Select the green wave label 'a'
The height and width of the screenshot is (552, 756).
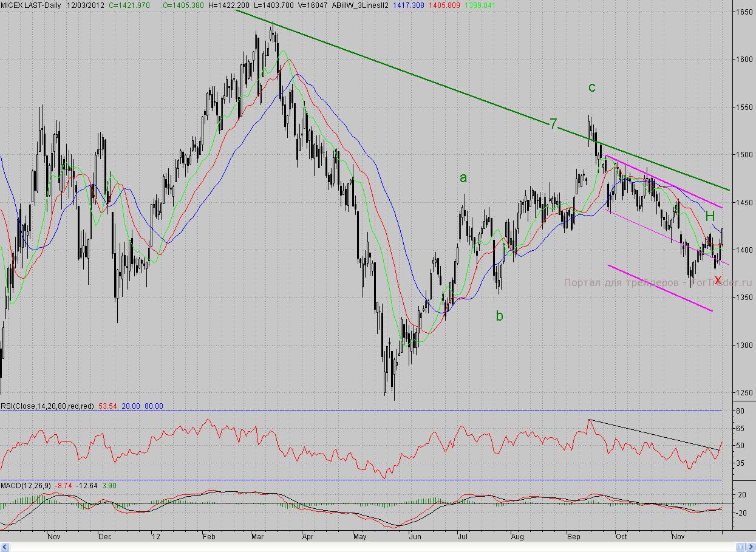463,178
